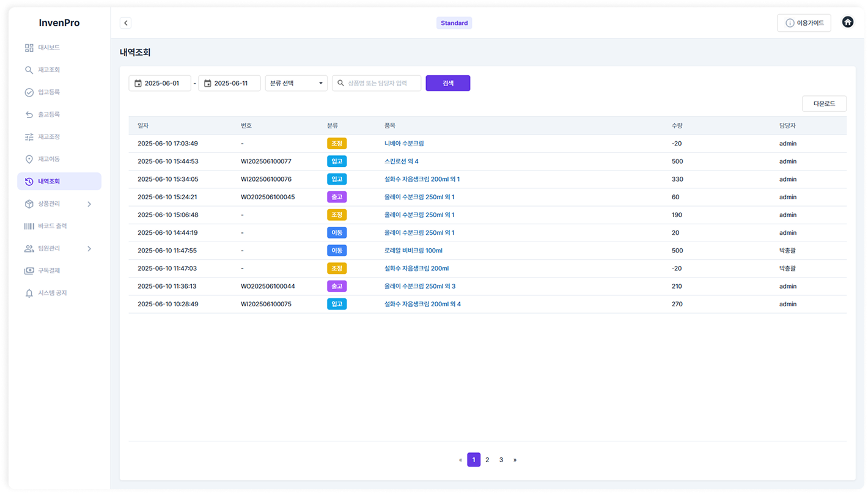
Task: Click the 시스템 공지 bell icon
Action: click(x=29, y=293)
